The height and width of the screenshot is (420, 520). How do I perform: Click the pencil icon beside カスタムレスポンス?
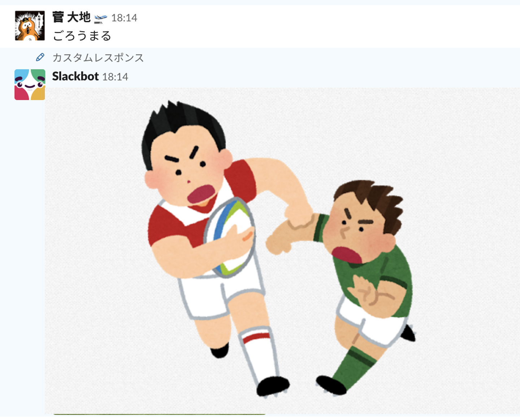(x=40, y=57)
